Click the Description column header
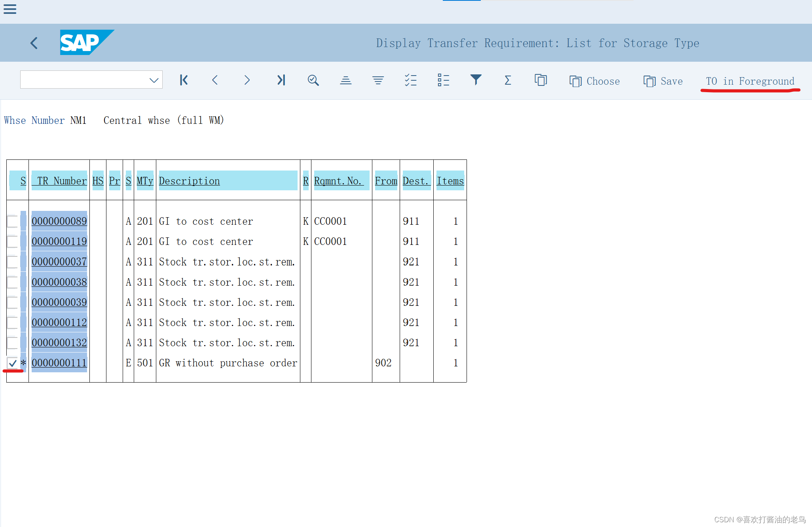Screen dimensions: 812x527 189,181
